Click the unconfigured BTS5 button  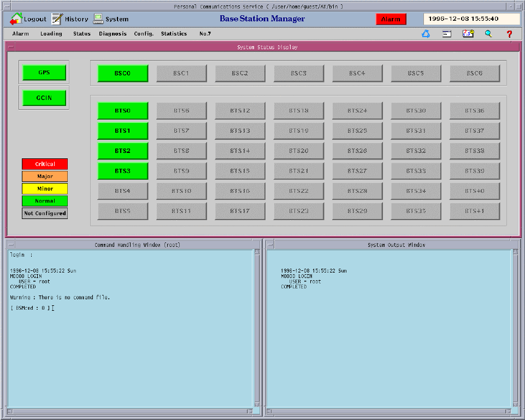122,211
